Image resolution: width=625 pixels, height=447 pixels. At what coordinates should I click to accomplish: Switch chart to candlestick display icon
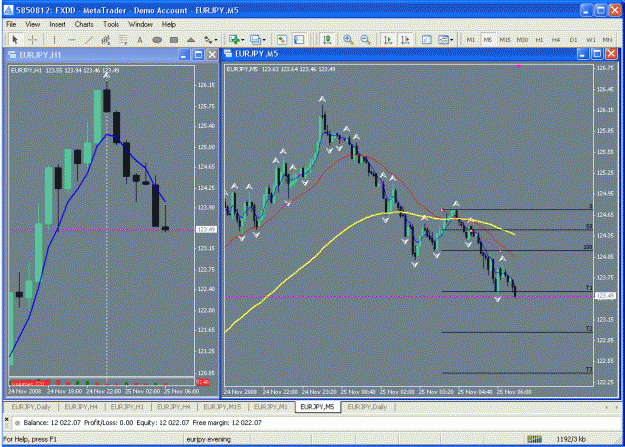327,39
